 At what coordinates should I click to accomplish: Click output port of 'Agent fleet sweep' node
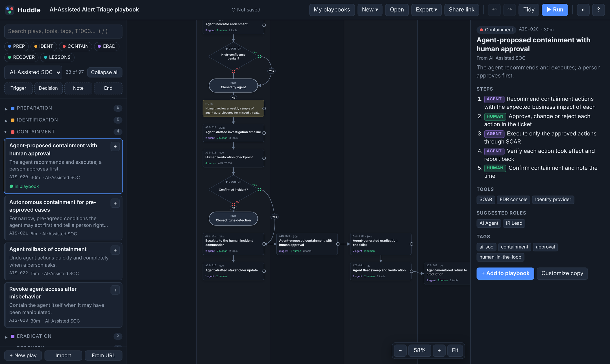point(411,271)
